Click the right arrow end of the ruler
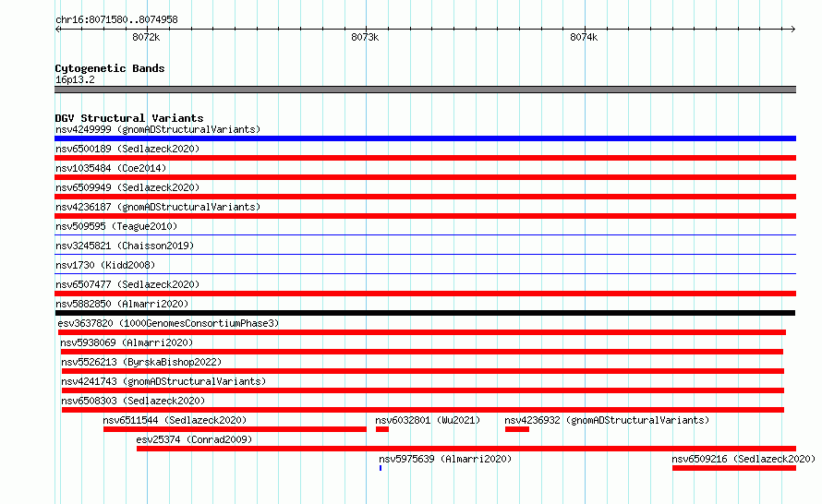 pyautogui.click(x=792, y=30)
